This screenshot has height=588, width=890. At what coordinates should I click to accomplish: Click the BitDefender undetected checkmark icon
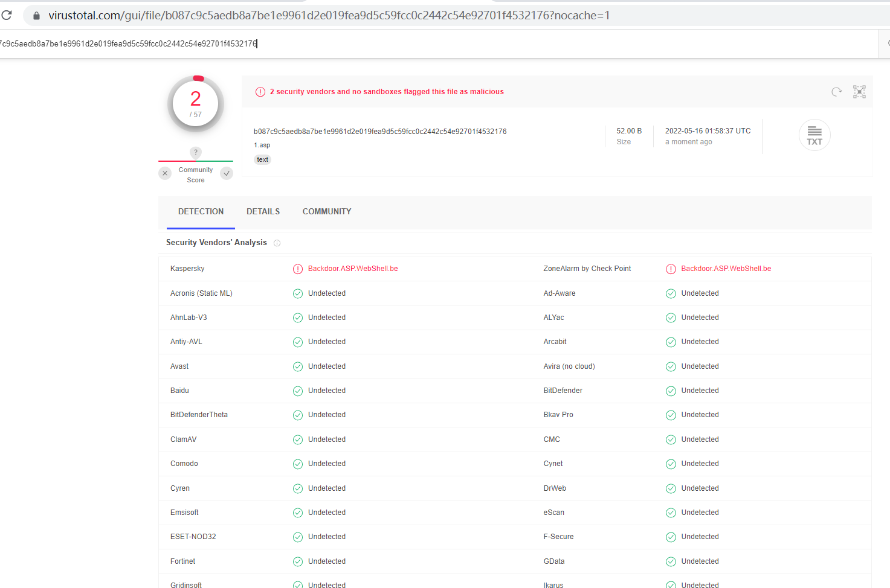(671, 391)
